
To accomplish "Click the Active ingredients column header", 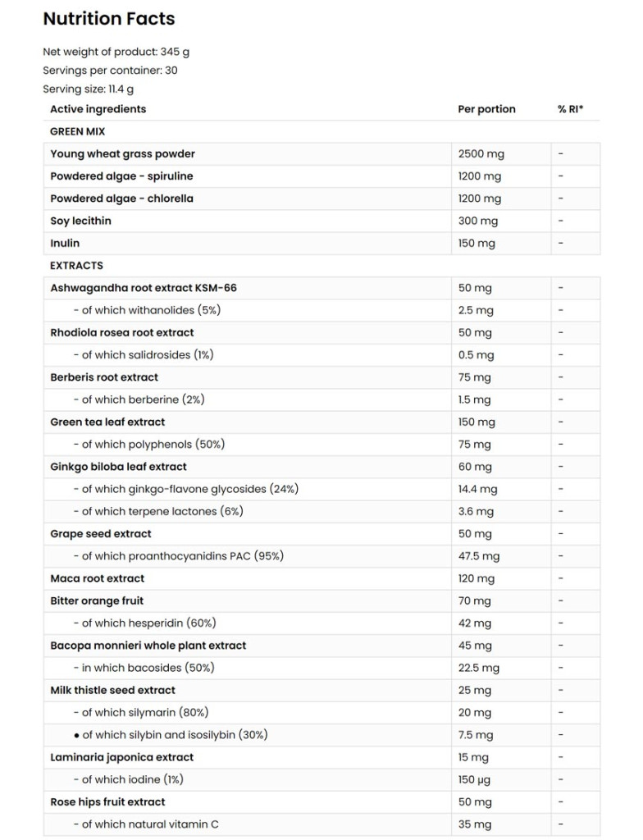I will click(98, 109).
